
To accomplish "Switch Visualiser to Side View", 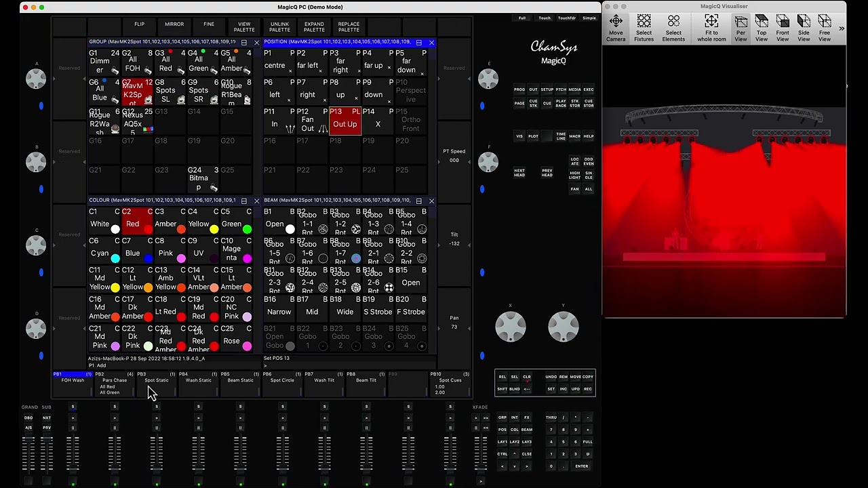I will click(804, 28).
